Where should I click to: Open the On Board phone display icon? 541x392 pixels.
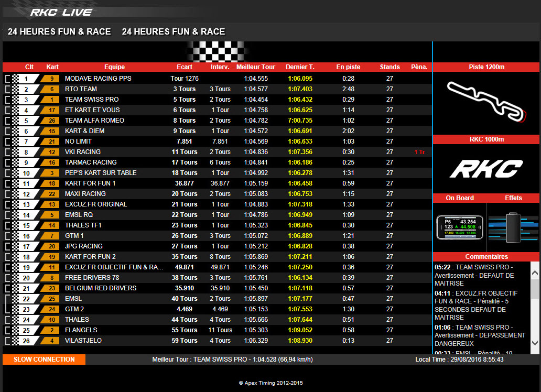(460, 227)
